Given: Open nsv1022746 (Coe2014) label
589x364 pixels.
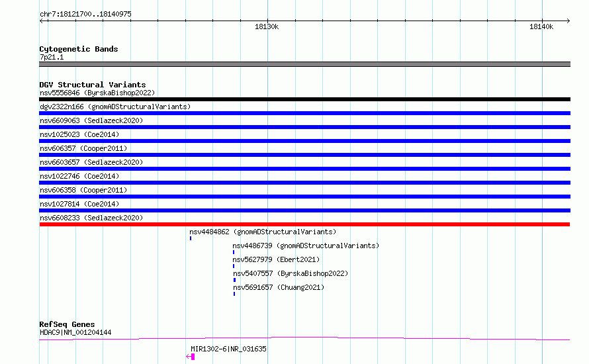Looking at the screenshot, I should (x=79, y=176).
